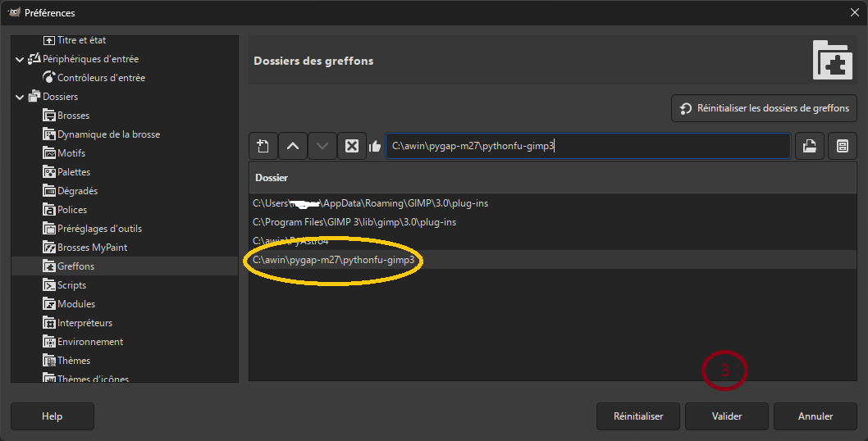Select Greffons in the preferences tree
868x441 pixels.
coord(75,266)
